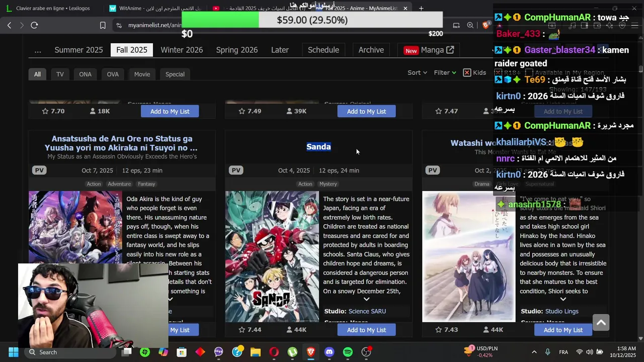Open the zoom magnifier icon in address bar
The width and height of the screenshot is (644, 362).
pyautogui.click(x=470, y=25)
